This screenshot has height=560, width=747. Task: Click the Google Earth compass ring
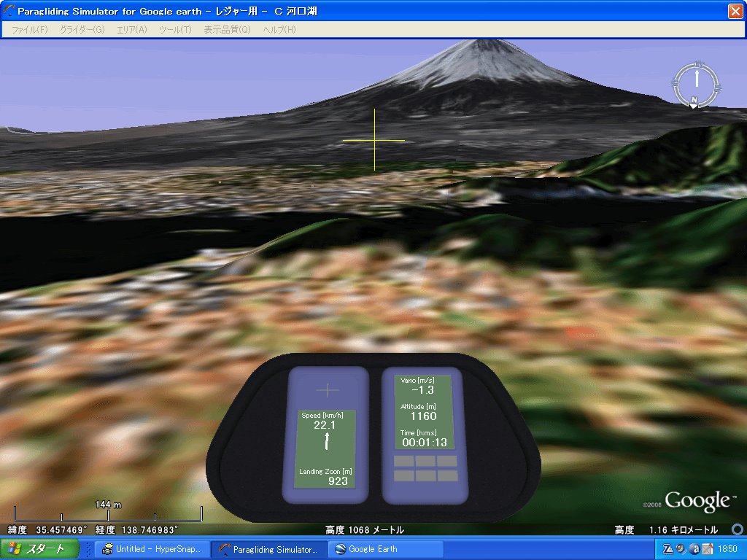point(695,85)
